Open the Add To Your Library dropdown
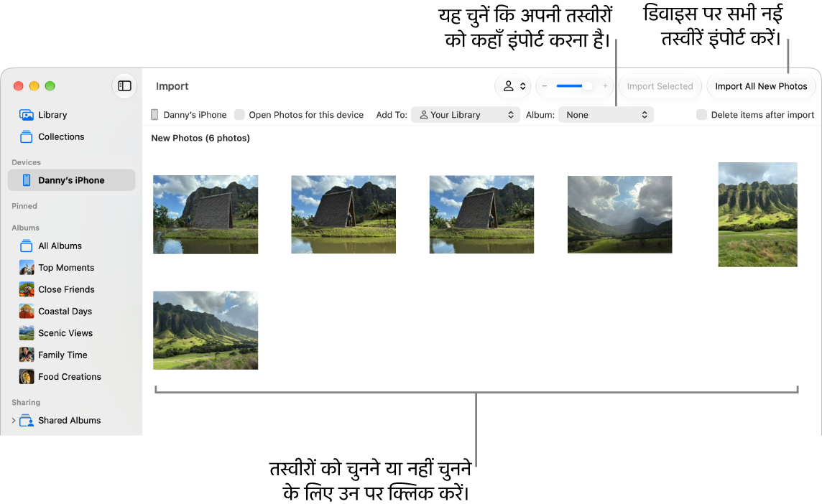This screenshot has width=822, height=504. point(466,115)
